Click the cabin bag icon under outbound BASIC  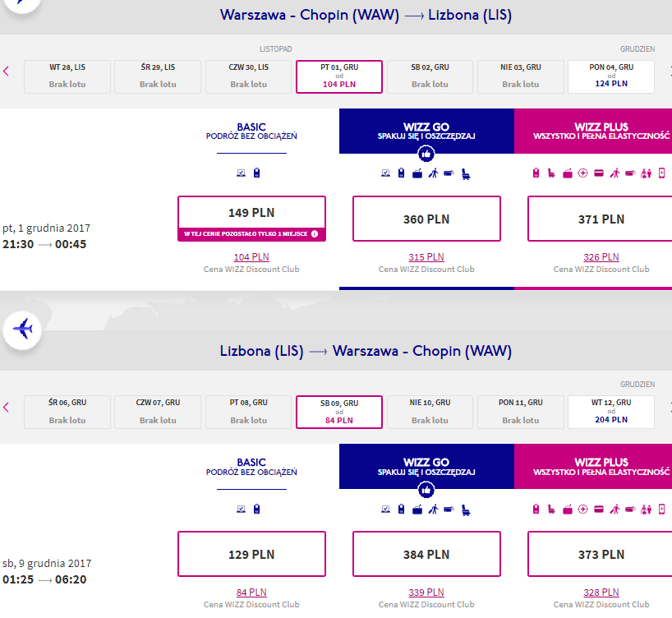click(256, 173)
